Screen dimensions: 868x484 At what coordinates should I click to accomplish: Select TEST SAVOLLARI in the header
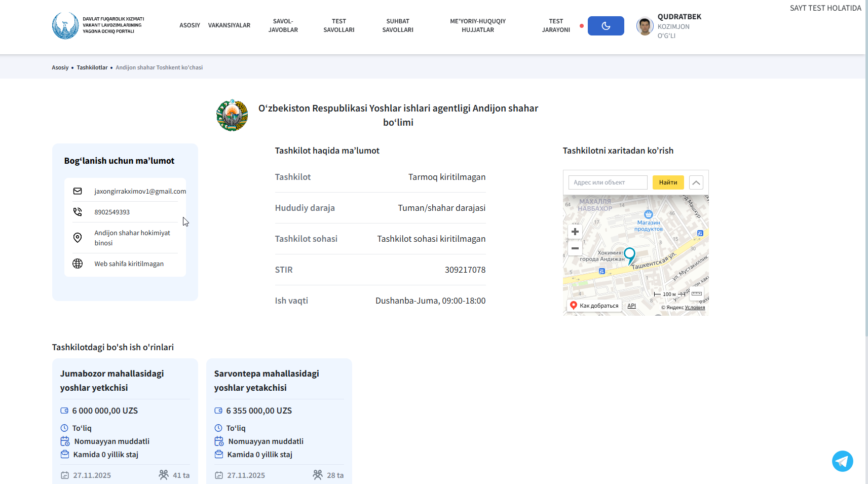pyautogui.click(x=339, y=25)
